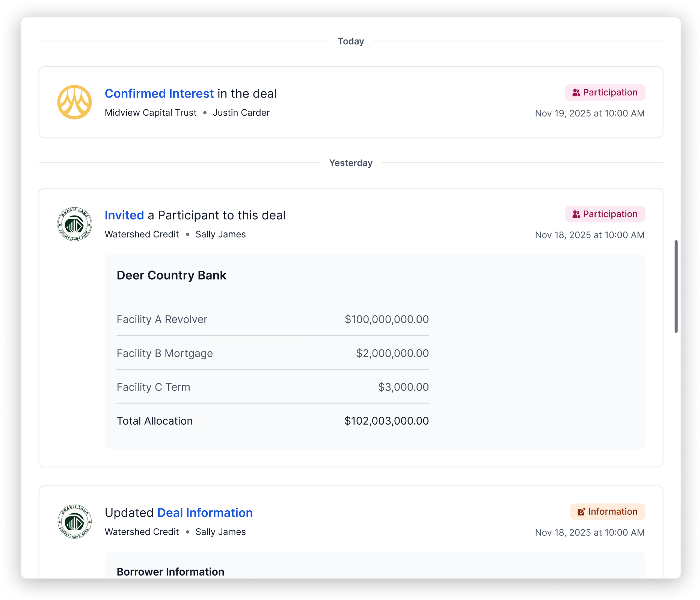The width and height of the screenshot is (700, 600).
Task: Click the bank logo beside Updated Deal Information
Action: pos(74,522)
